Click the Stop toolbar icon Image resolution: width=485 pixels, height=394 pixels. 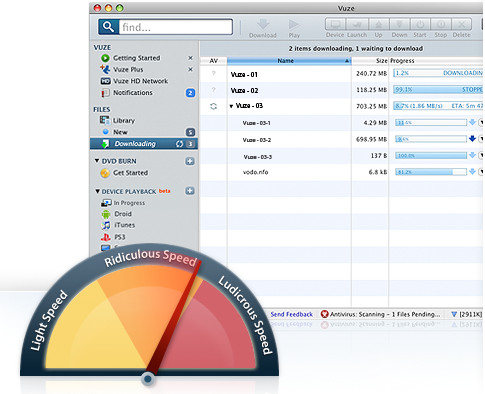coord(440,24)
